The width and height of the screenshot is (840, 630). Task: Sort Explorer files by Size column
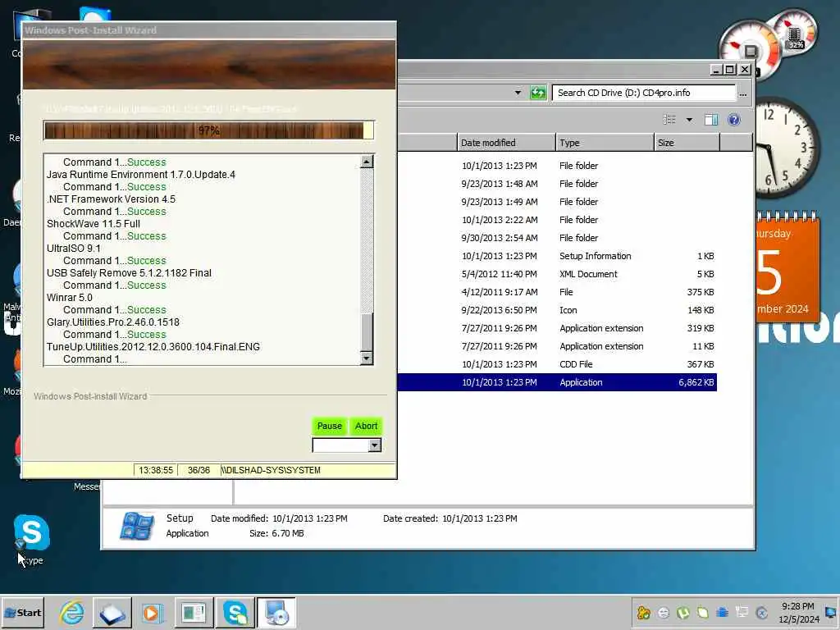pyautogui.click(x=687, y=143)
